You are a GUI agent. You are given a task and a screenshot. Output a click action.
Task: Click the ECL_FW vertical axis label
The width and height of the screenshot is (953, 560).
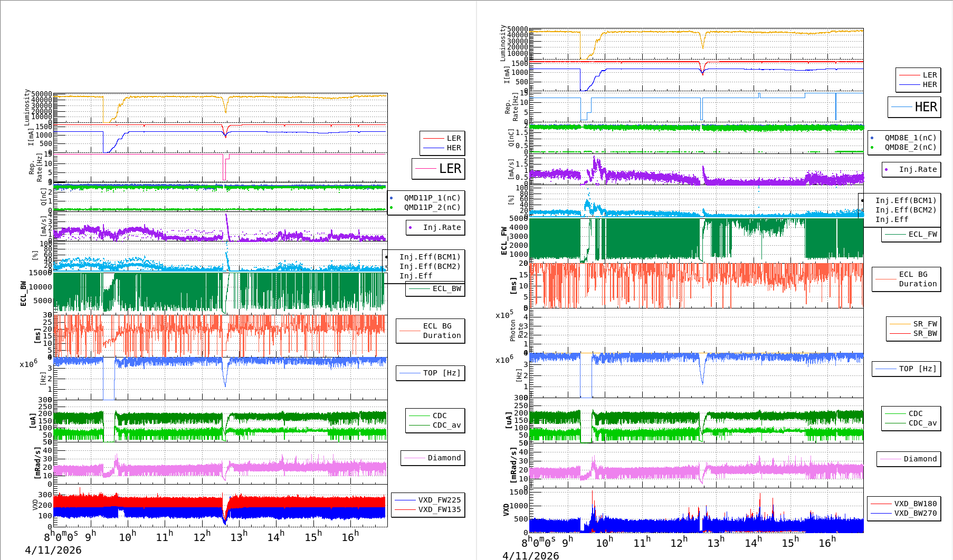pos(504,240)
